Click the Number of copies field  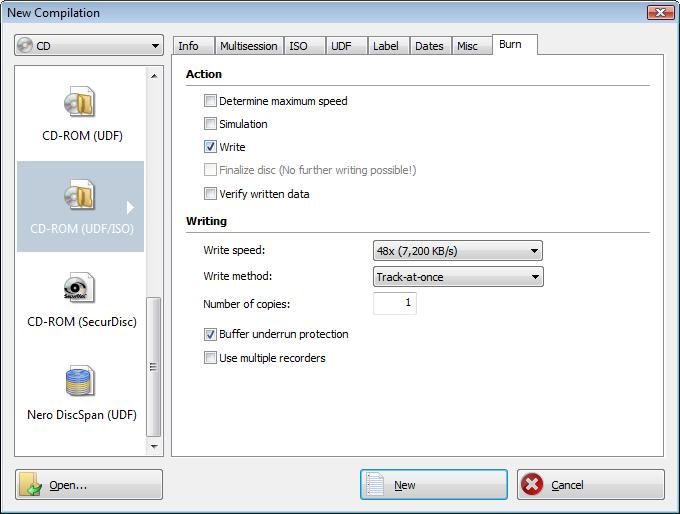tap(395, 303)
